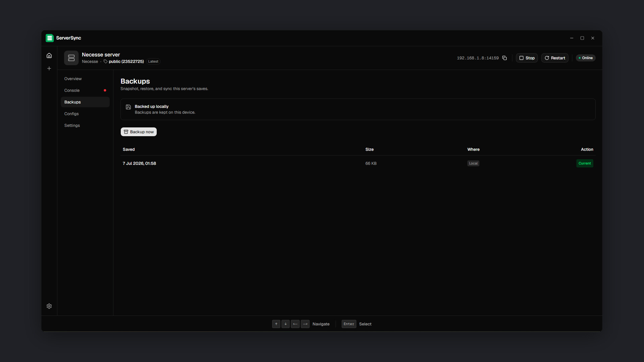Restart the Necesse server
Image resolution: width=644 pixels, height=362 pixels.
(x=555, y=58)
